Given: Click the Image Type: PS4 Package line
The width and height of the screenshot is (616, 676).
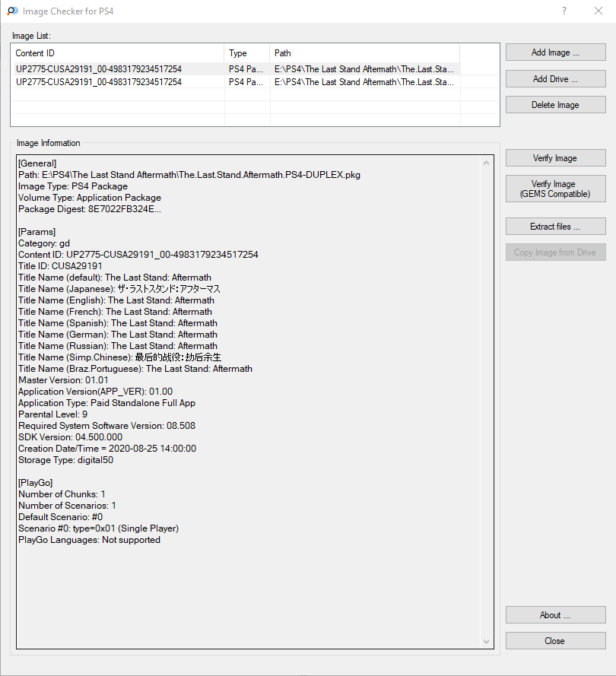Looking at the screenshot, I should 73,186.
